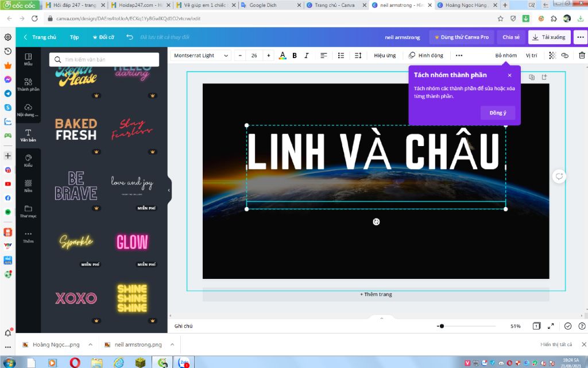Select the SHINE SHINE SHINE text style
The height and width of the screenshot is (368, 588).
pyautogui.click(x=132, y=298)
